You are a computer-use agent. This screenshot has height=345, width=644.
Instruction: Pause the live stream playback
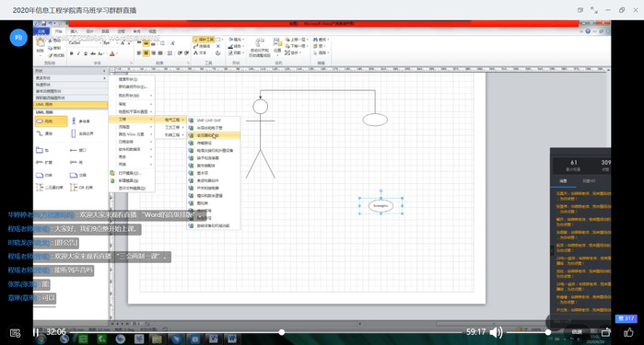point(36,332)
